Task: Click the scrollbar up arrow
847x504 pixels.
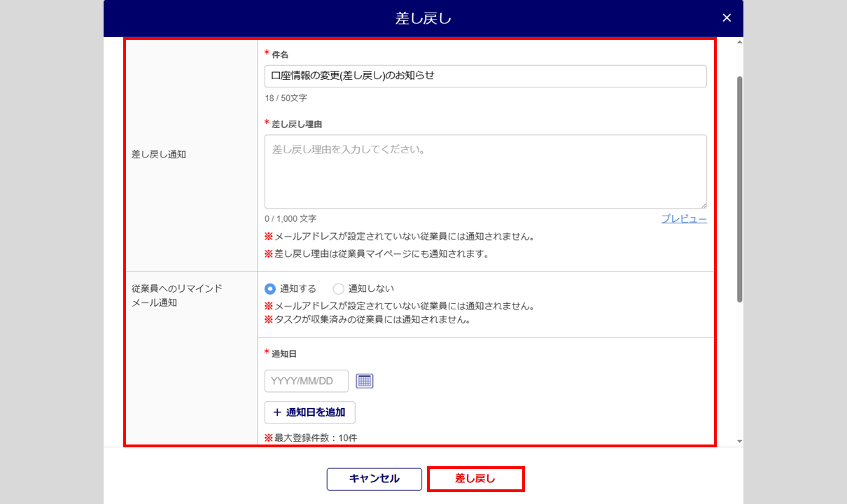Action: pos(739,43)
